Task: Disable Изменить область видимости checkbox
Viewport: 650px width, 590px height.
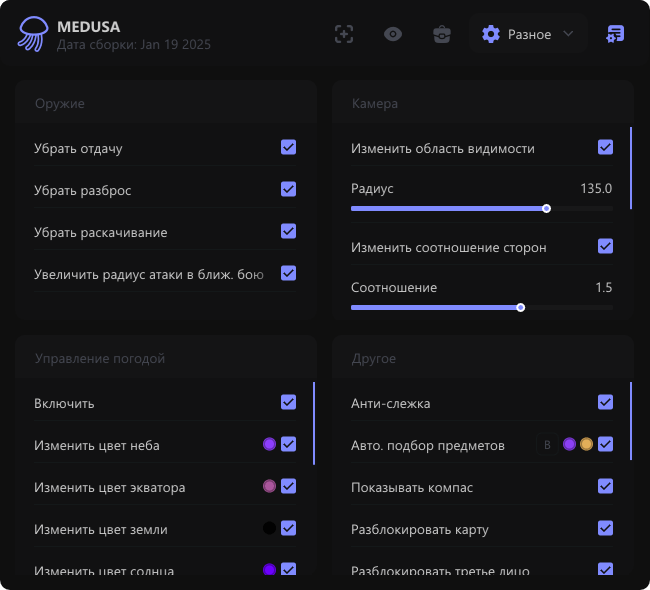Action: coord(605,148)
